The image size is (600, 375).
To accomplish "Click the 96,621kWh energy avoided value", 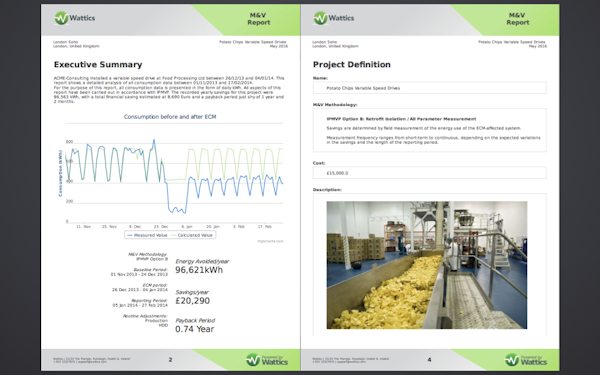I will click(x=199, y=270).
